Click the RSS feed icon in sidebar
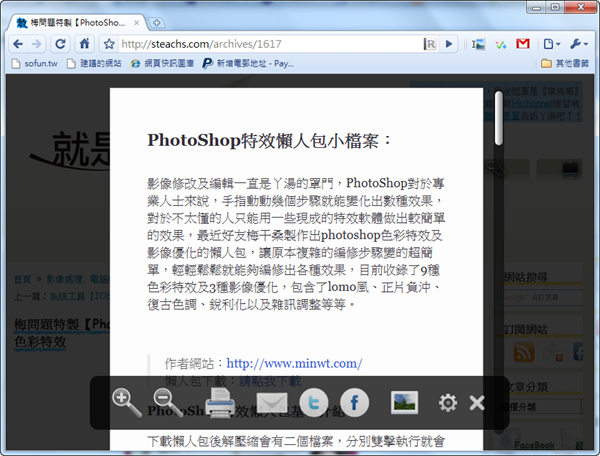 523,352
